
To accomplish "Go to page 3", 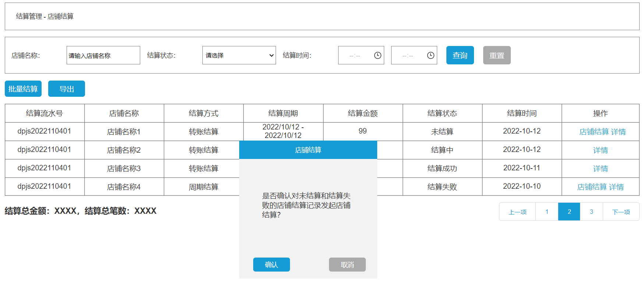I will pos(591,212).
